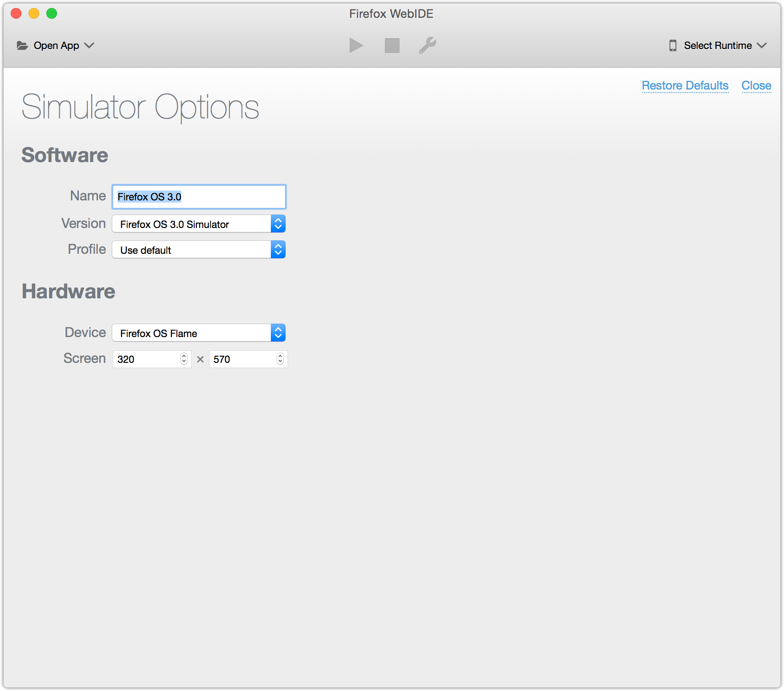Maximize the Firefox WebIDE window
Screen dimensions: 784x691
(x=52, y=13)
